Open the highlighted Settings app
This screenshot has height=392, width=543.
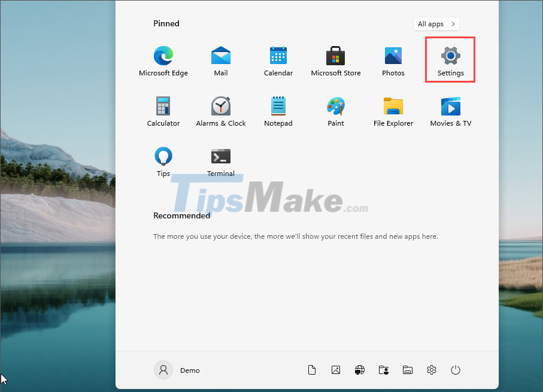(x=450, y=60)
